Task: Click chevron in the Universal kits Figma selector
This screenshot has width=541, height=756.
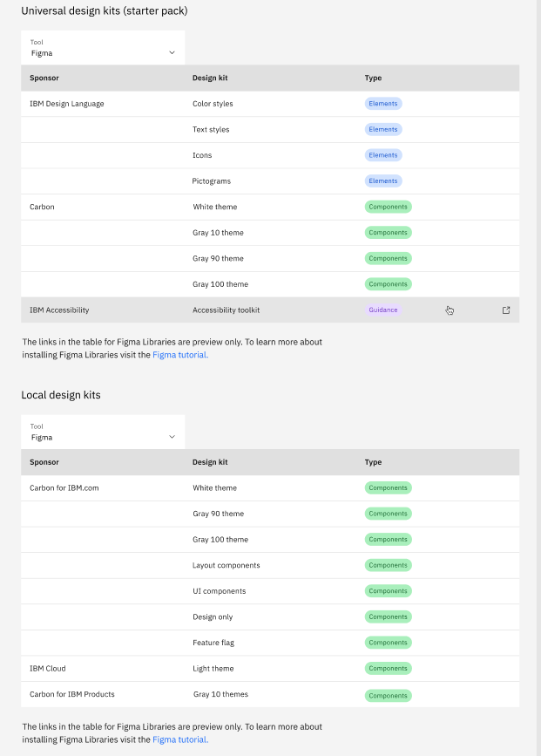Action: pyautogui.click(x=172, y=53)
